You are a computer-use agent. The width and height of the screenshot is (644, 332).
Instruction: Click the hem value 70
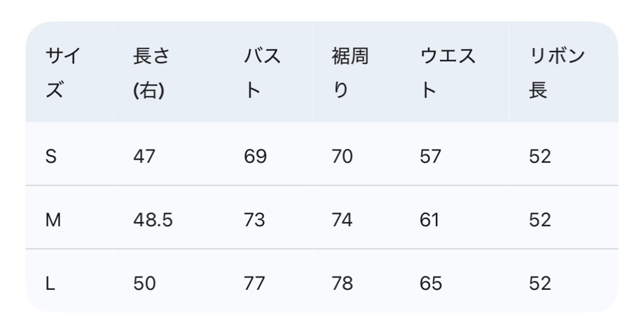pyautogui.click(x=342, y=157)
